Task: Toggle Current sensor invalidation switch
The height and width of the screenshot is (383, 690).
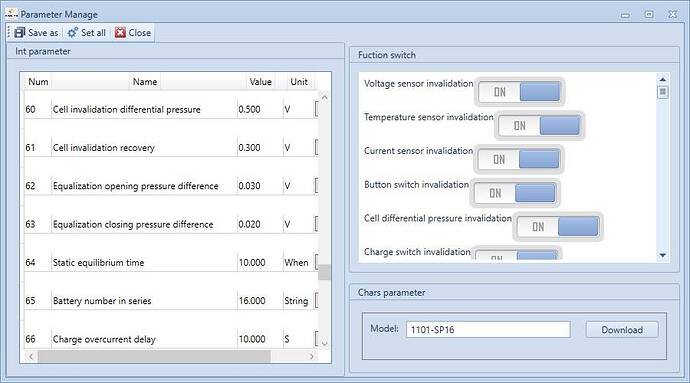Action: click(x=519, y=159)
